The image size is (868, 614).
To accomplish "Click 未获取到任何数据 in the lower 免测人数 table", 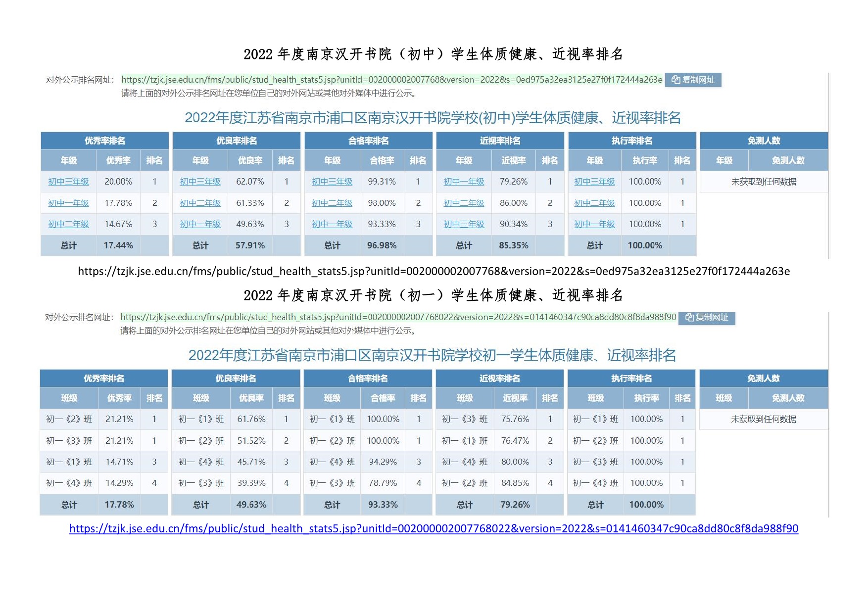I will pos(764,419).
